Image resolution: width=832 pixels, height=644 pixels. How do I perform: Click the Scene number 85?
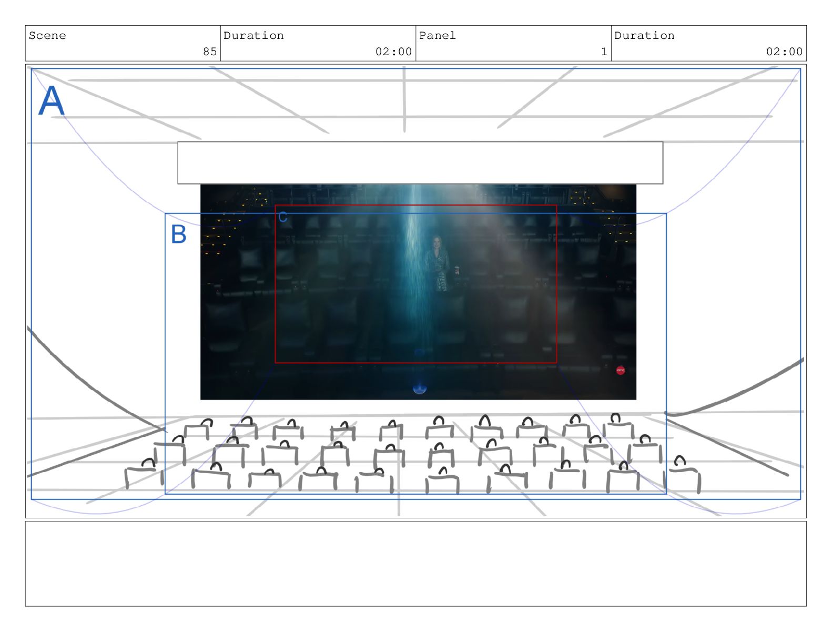coord(210,52)
